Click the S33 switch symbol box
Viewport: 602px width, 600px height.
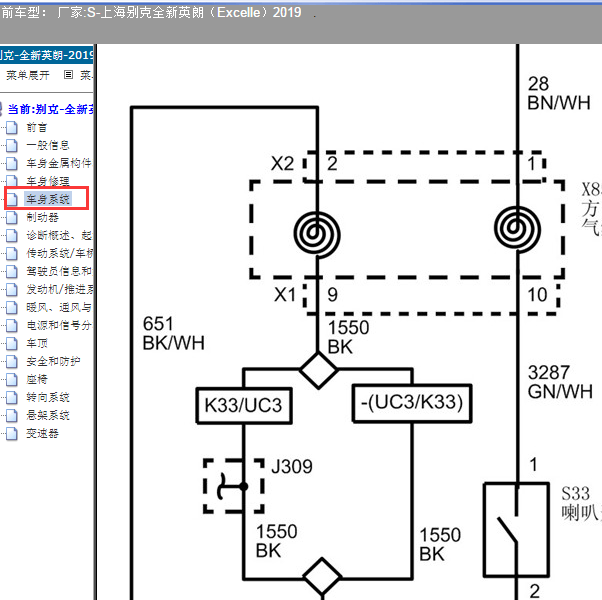516,530
